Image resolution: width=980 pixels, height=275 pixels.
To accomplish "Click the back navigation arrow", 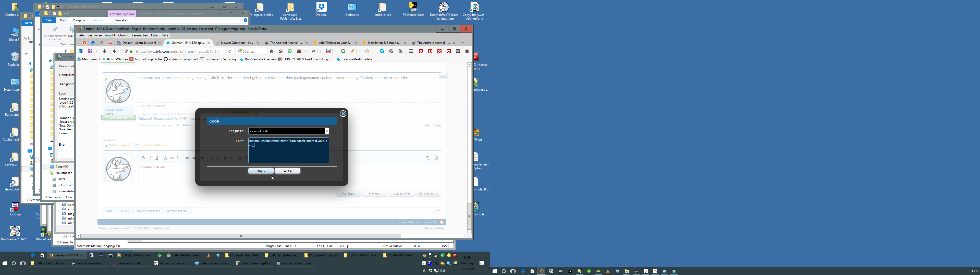I will click(115, 51).
